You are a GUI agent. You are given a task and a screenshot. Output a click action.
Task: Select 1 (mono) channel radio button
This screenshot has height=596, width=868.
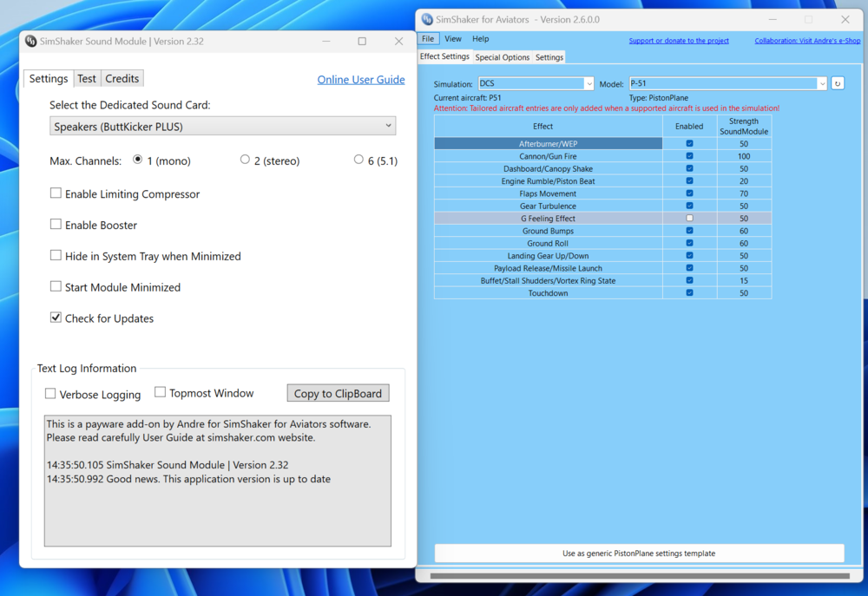(x=137, y=160)
